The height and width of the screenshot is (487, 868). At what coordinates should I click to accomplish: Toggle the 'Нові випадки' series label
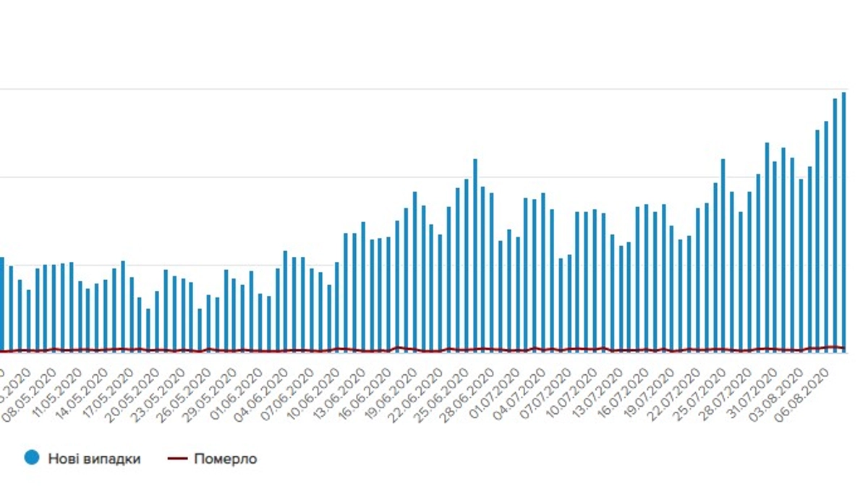pyautogui.click(x=94, y=459)
